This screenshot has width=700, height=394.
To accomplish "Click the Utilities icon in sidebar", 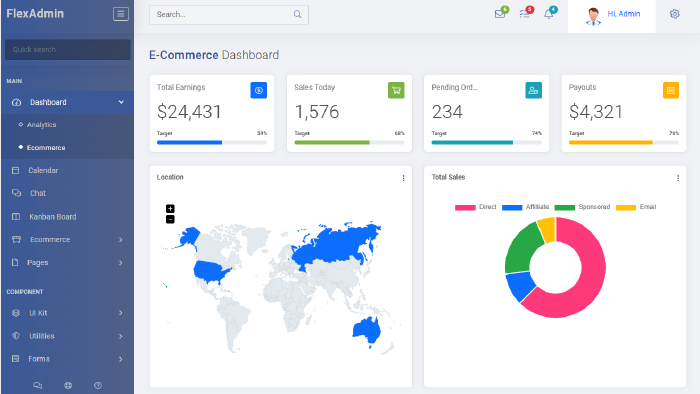I will pos(16,336).
